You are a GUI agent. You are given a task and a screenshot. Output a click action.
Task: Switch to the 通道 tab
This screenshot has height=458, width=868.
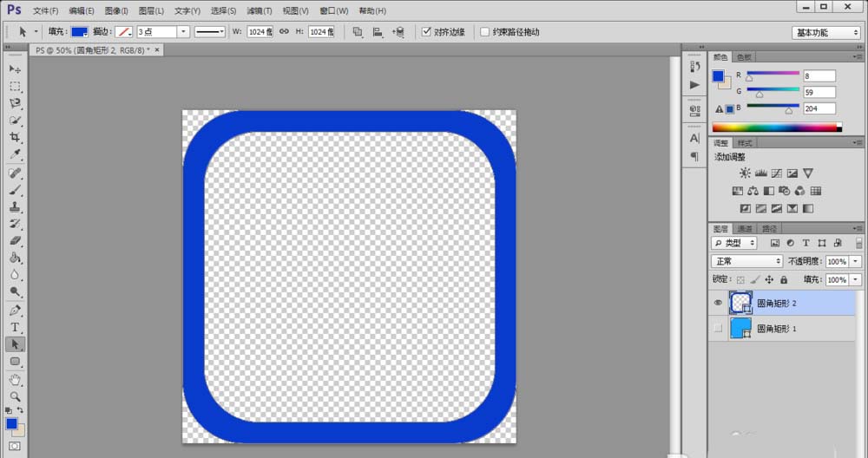[745, 228]
